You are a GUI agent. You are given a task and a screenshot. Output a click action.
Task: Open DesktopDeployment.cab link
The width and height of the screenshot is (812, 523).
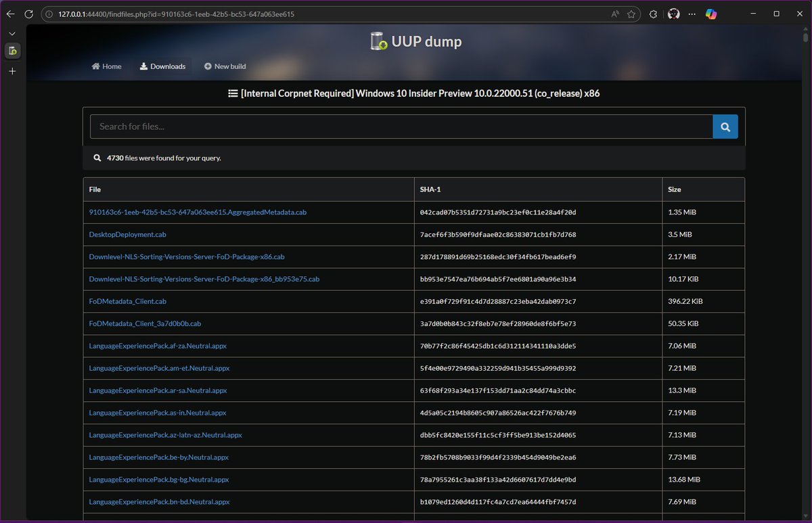tap(127, 234)
